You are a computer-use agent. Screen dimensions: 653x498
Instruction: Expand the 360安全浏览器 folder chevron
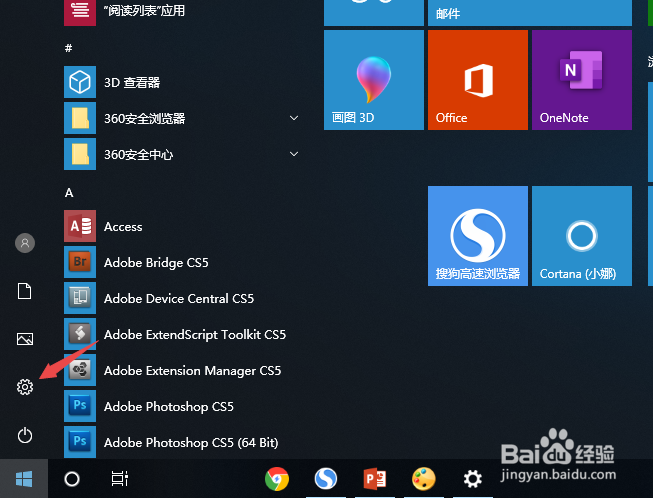pyautogui.click(x=294, y=118)
